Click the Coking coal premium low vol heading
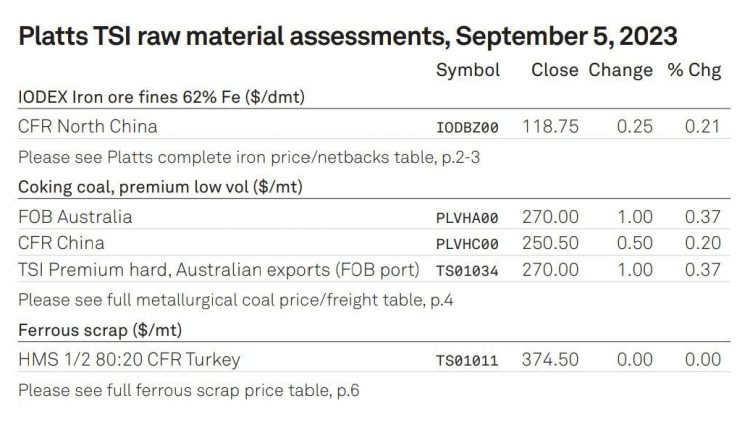This screenshot has height=430, width=750. [160, 187]
